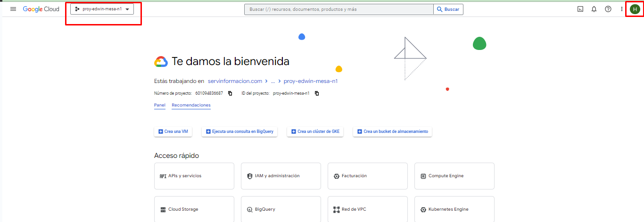
Task: Copy the project ID
Action: (317, 93)
